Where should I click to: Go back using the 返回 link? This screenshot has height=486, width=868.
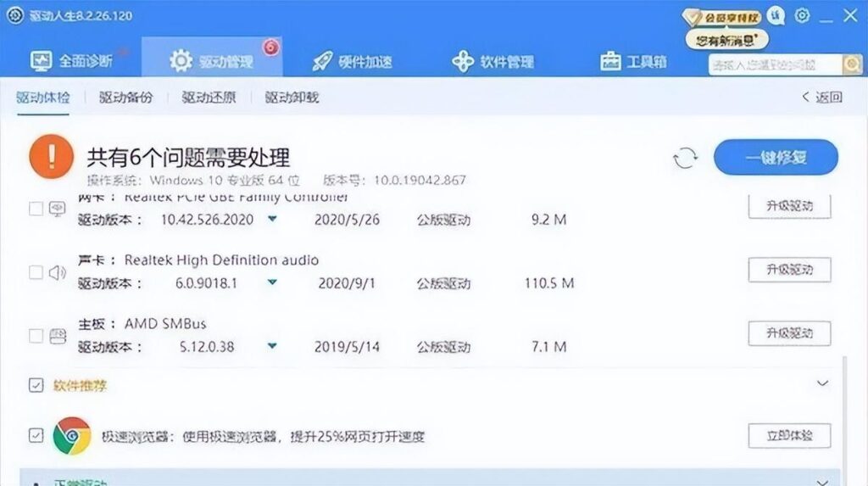(x=822, y=98)
